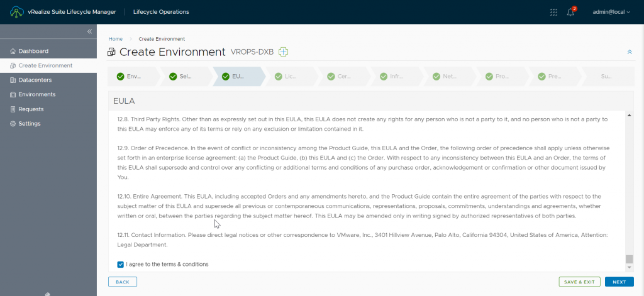The image size is (644, 296).
Task: Select Create Environment in sidebar
Action: click(48, 66)
